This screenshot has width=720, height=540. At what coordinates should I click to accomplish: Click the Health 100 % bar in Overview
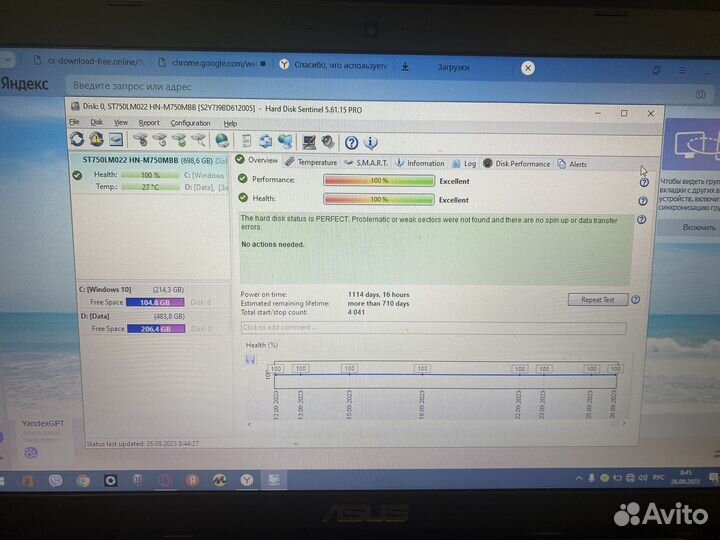(379, 199)
